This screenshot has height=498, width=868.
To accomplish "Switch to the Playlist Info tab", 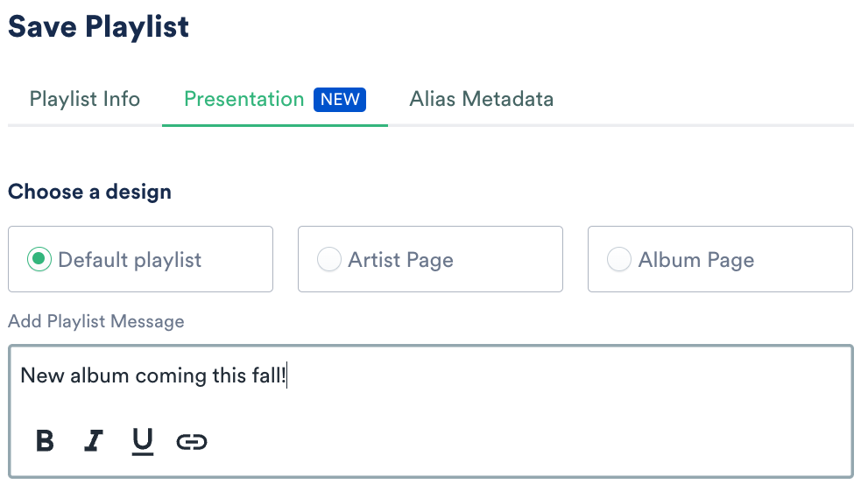I will pos(85,99).
